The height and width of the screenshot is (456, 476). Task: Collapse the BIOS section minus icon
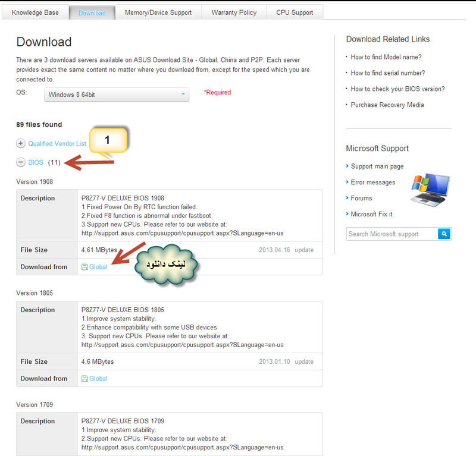[x=21, y=162]
